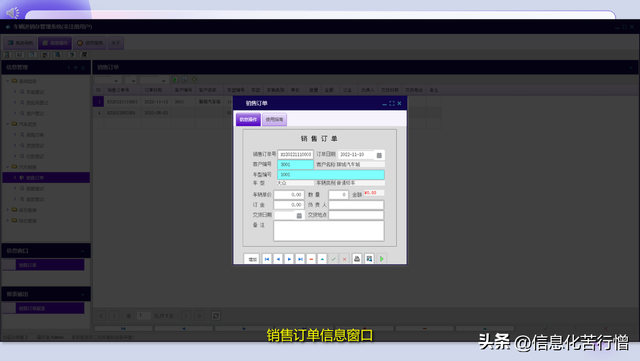Click the 车型编号 field showing 1001
The image size is (640, 361).
click(x=331, y=175)
